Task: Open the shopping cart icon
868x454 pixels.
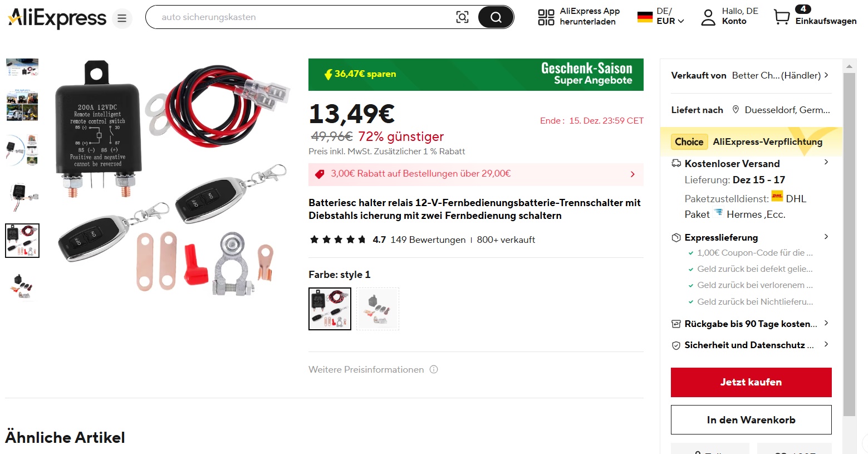Action: point(782,17)
